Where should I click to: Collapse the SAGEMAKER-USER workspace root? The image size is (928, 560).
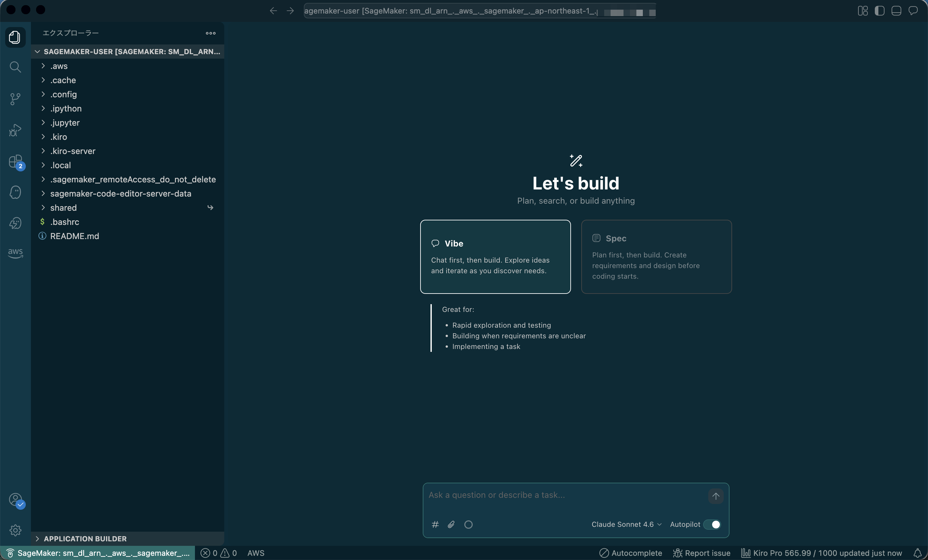pyautogui.click(x=127, y=52)
